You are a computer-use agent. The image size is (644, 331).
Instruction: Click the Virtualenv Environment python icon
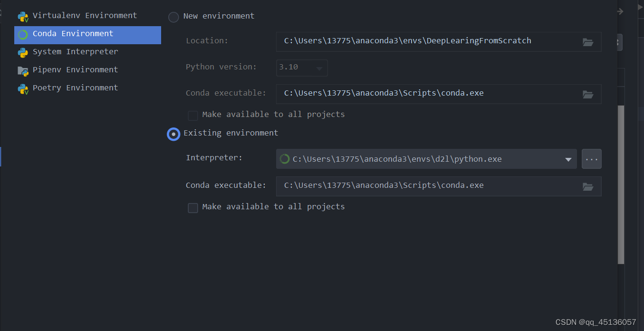(x=23, y=17)
